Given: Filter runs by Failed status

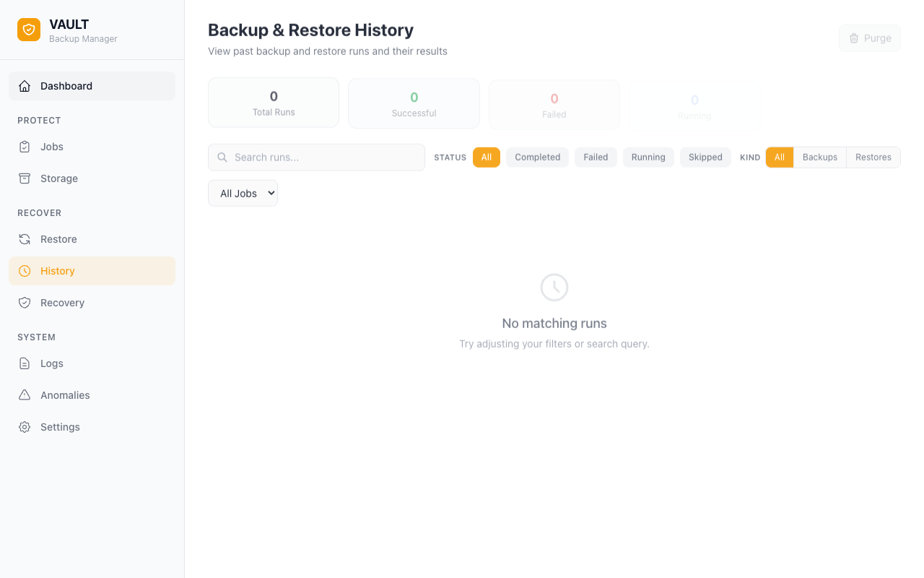Looking at the screenshot, I should click(x=596, y=158).
